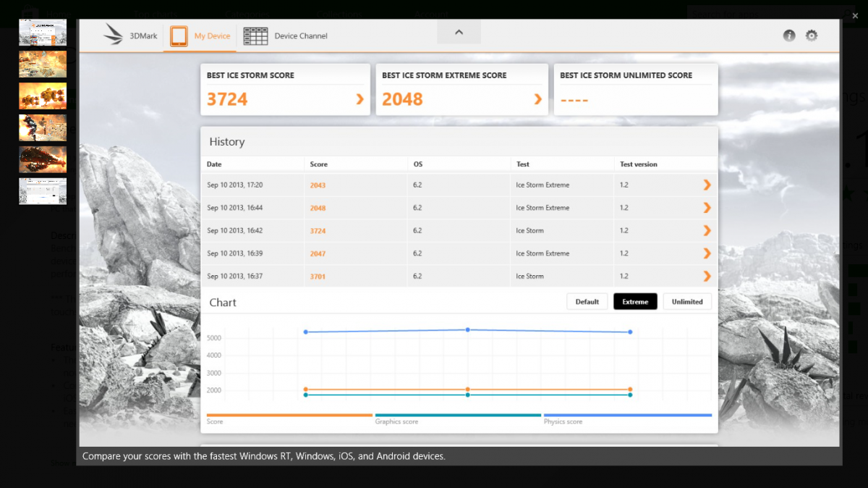Click the orange Score legend bar
Viewport: 868px width, 488px height.
point(289,415)
